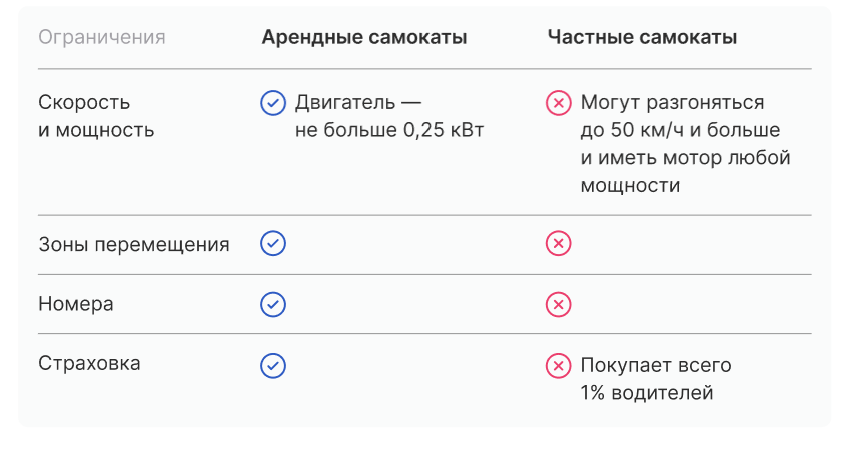Viewport: 855px width, 459px height.
Task: Click blue checkmark icon in Скорость и мощность row
Action: tap(273, 103)
